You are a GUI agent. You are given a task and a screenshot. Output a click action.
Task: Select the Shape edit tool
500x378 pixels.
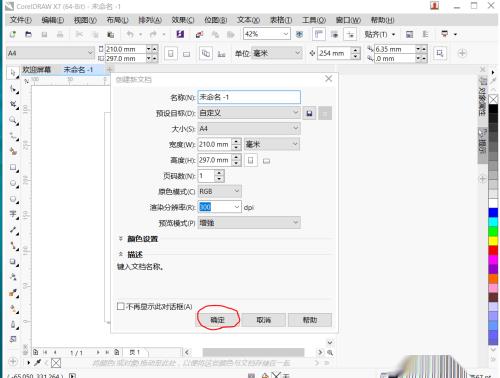coord(13,89)
